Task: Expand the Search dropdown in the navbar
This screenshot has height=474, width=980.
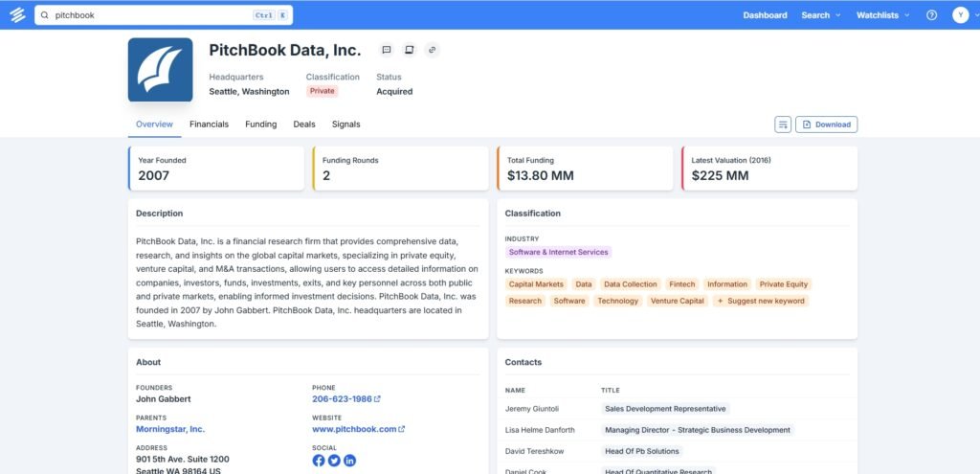Action: point(820,15)
